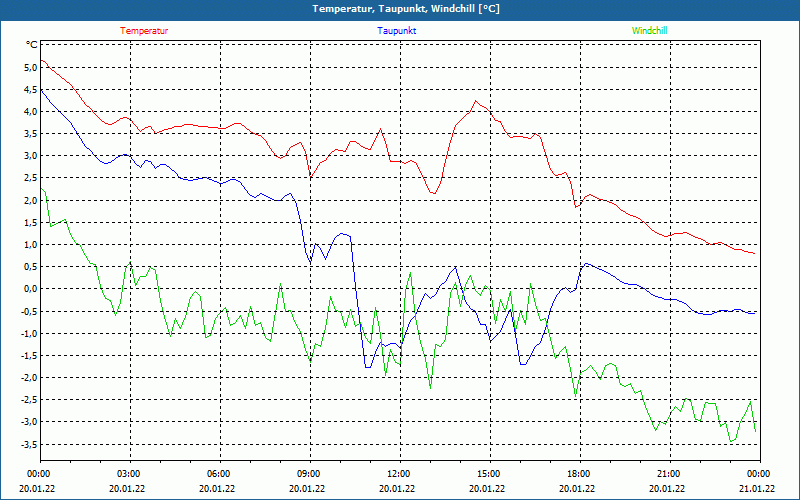Click the 03:00 time axis label
The height and width of the screenshot is (500, 800).
128,474
